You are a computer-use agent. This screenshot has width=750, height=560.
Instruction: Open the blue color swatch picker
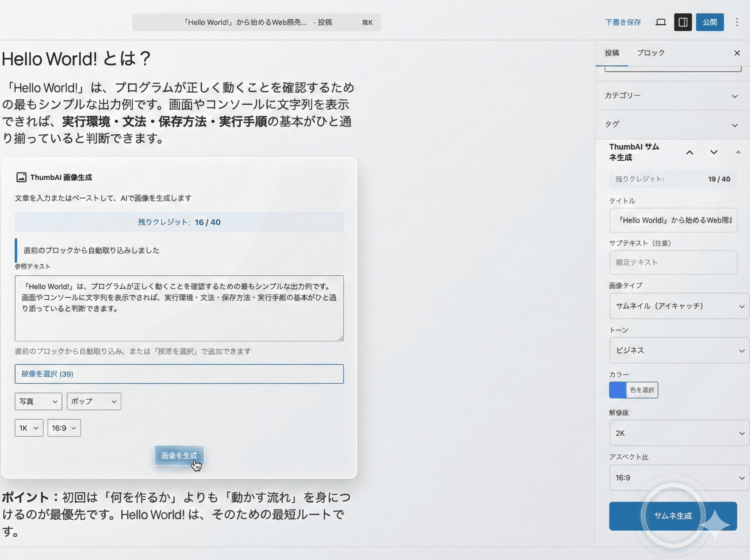(x=617, y=390)
